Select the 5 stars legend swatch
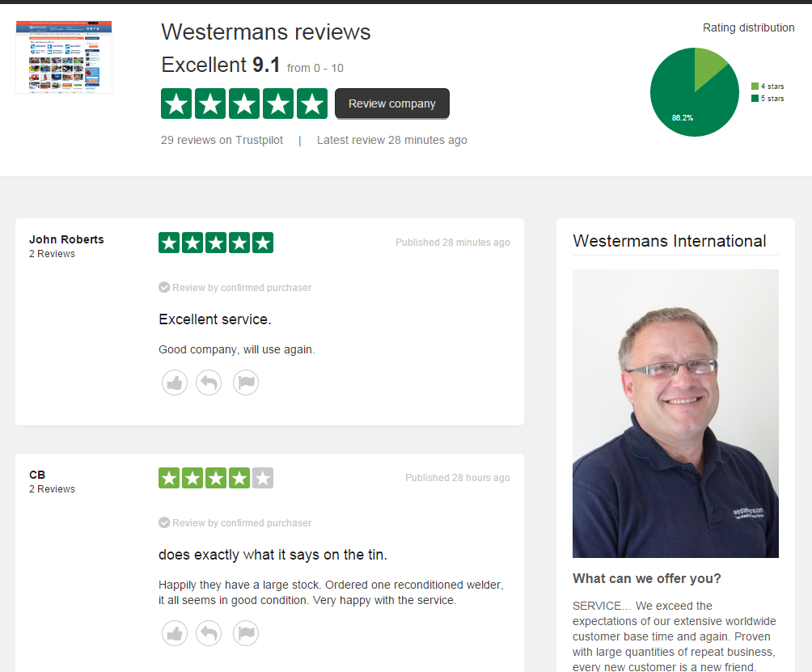 755,99
